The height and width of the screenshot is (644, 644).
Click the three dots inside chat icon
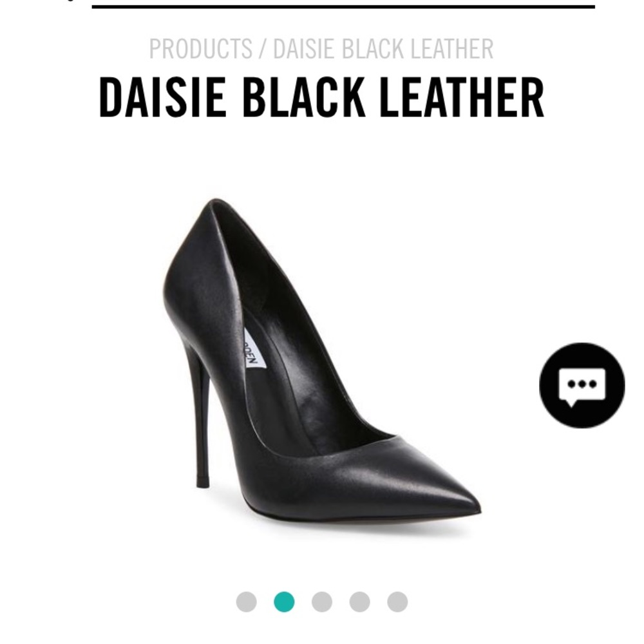[x=582, y=384]
